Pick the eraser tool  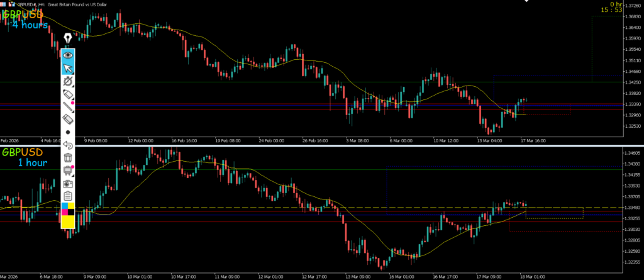pos(68,120)
